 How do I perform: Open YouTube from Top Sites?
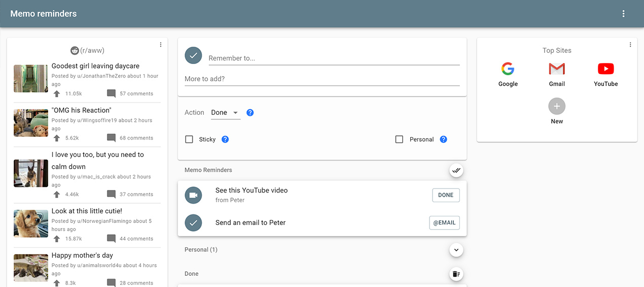click(605, 69)
